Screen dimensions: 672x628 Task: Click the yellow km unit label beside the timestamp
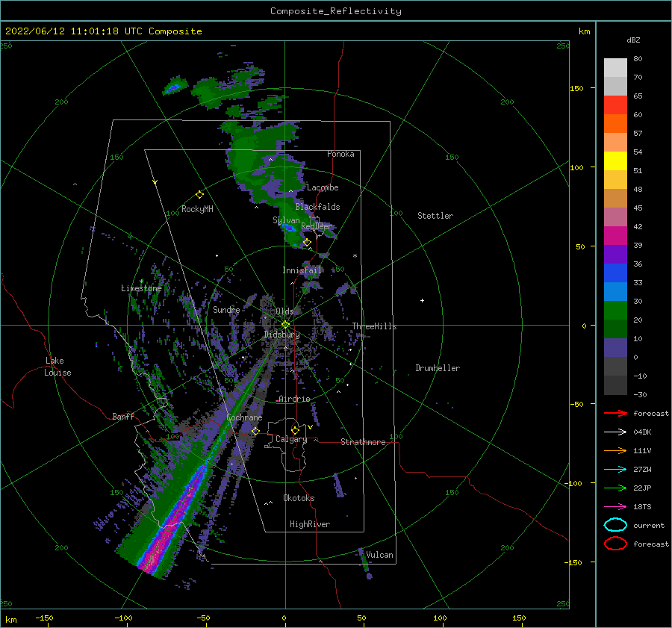[584, 31]
